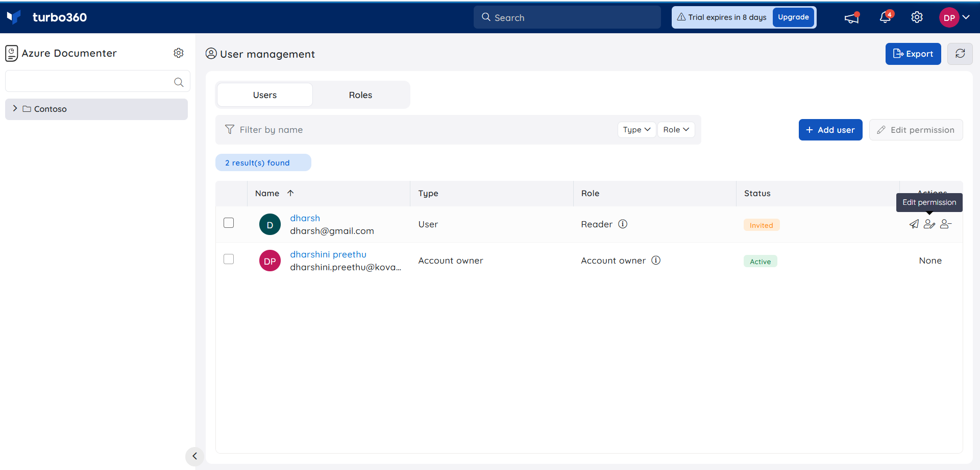Viewport: 980px width, 470px height.
Task: Expand the profile menu chevron
Action: coord(966,17)
